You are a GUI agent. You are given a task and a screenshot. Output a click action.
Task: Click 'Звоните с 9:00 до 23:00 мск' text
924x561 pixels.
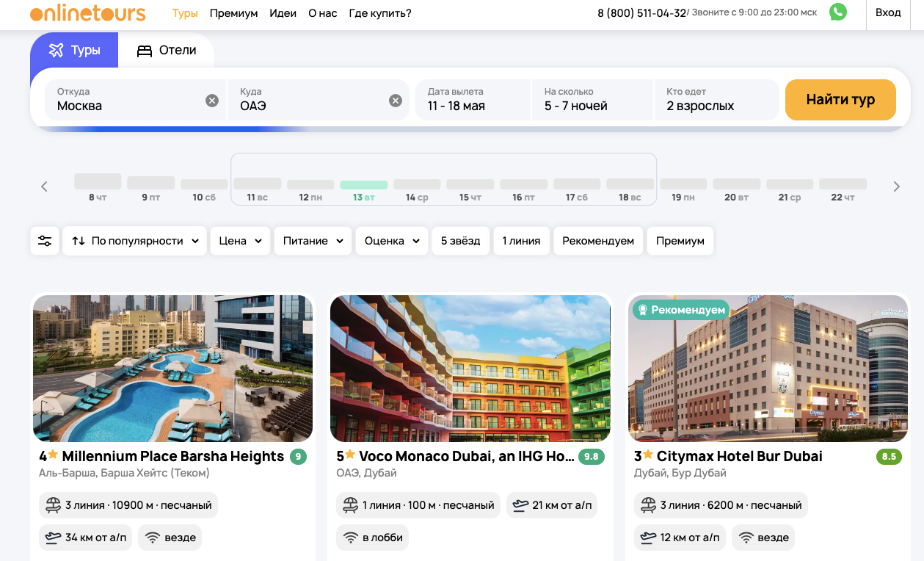click(754, 12)
